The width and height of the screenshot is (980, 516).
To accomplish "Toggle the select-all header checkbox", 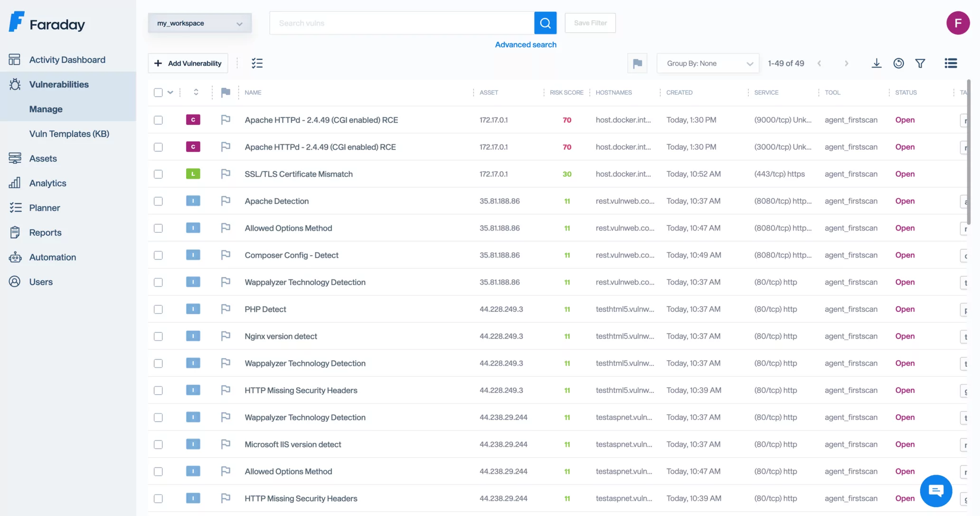I will 158,92.
